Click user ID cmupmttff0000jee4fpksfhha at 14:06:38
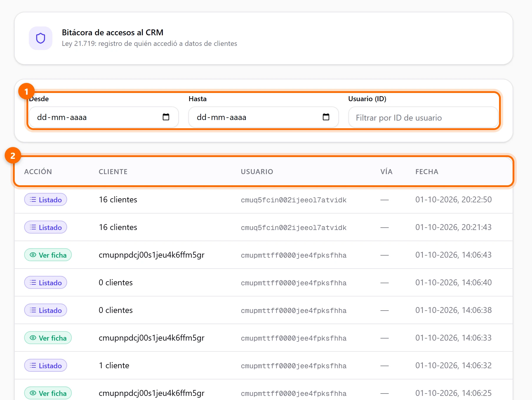Viewport: 532px width, 400px height. point(294,311)
